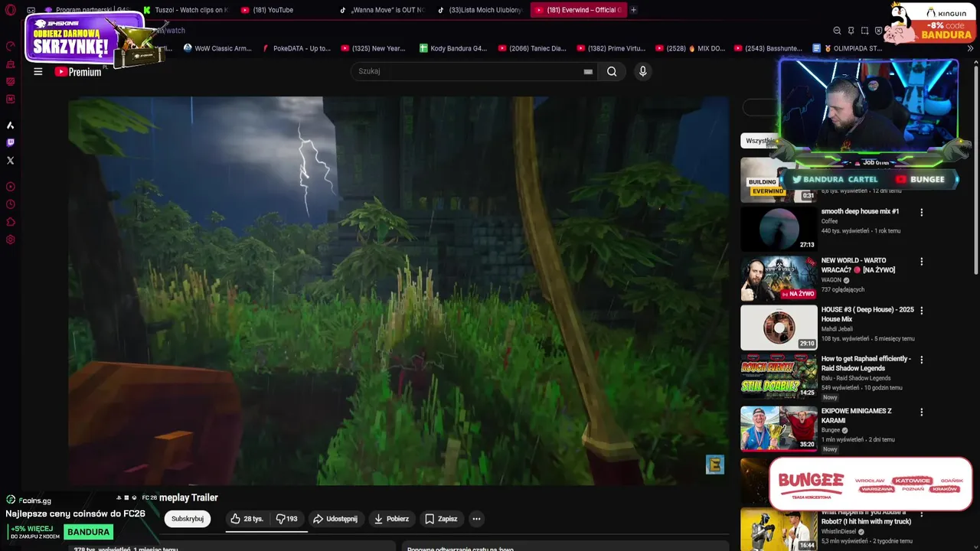Screen dimensions: 980x551
Task: Save video with Zapisz button
Action: [441, 519]
